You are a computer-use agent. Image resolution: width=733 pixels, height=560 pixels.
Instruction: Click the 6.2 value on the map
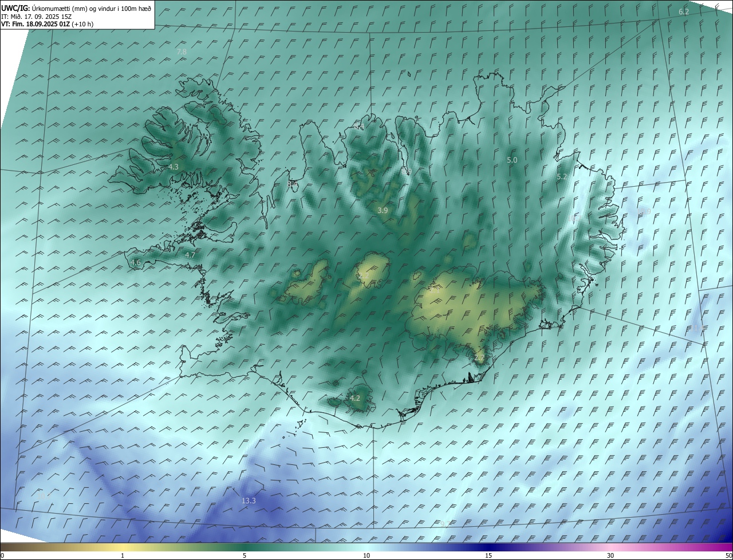click(x=684, y=11)
